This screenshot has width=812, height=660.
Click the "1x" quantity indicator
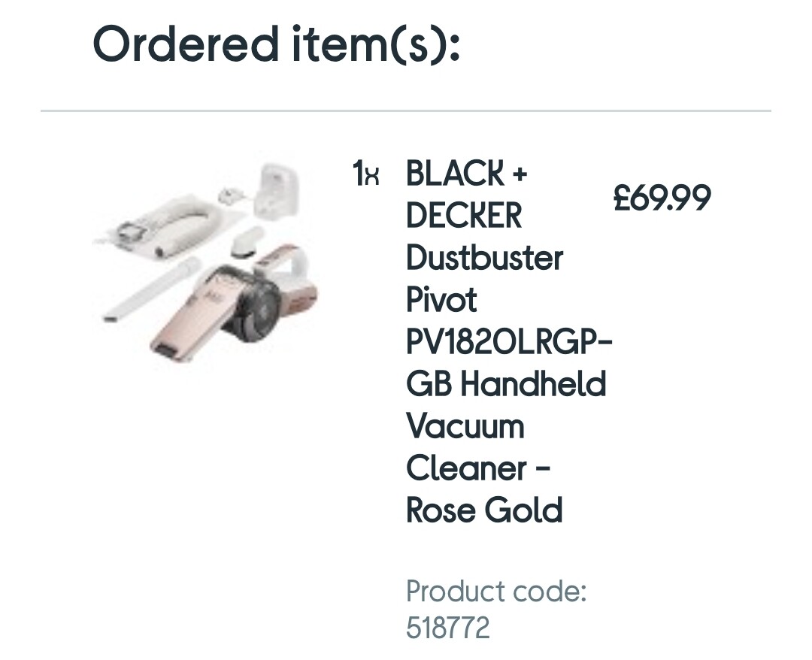[x=366, y=174]
